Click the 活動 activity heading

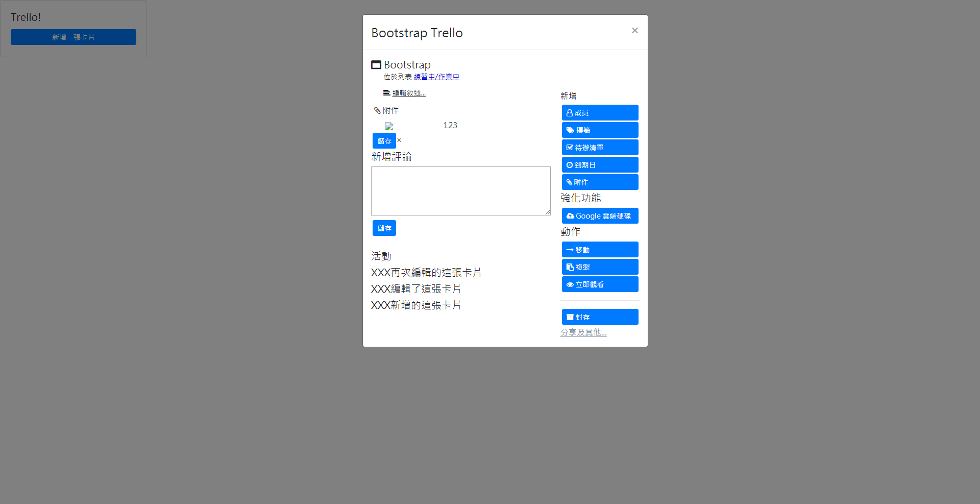tap(381, 256)
